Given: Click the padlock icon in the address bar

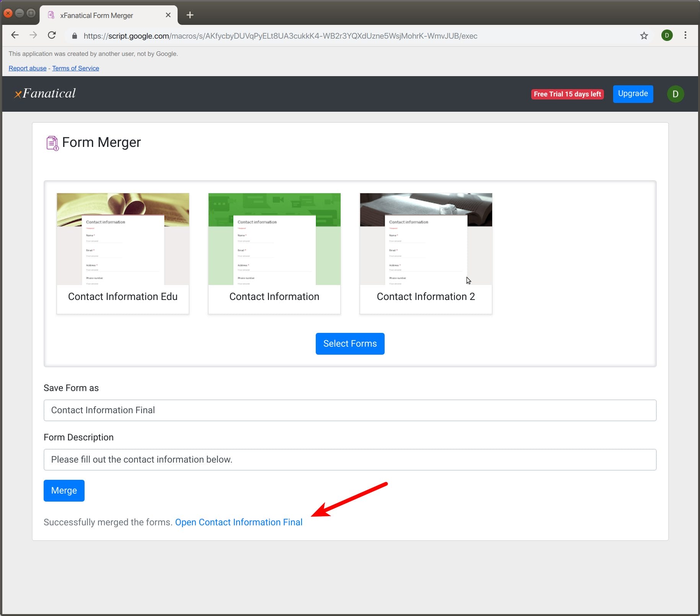Looking at the screenshot, I should (74, 36).
